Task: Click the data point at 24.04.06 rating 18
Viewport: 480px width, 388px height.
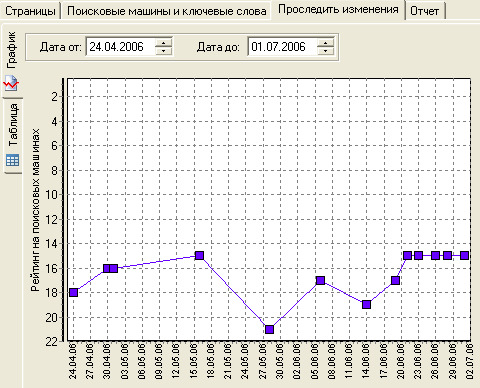Action: [x=73, y=292]
